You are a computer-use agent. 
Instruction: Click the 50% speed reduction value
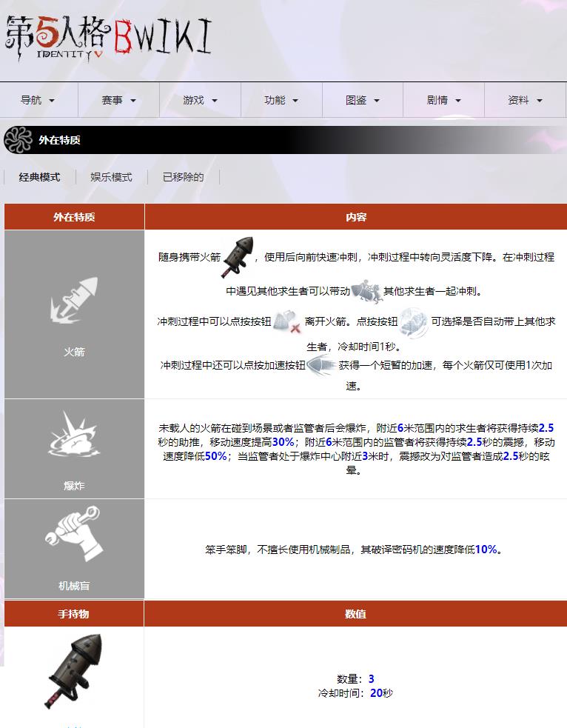click(x=215, y=456)
